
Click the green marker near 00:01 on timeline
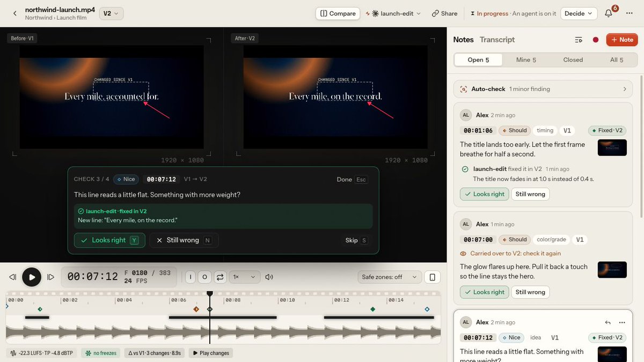coord(40,309)
